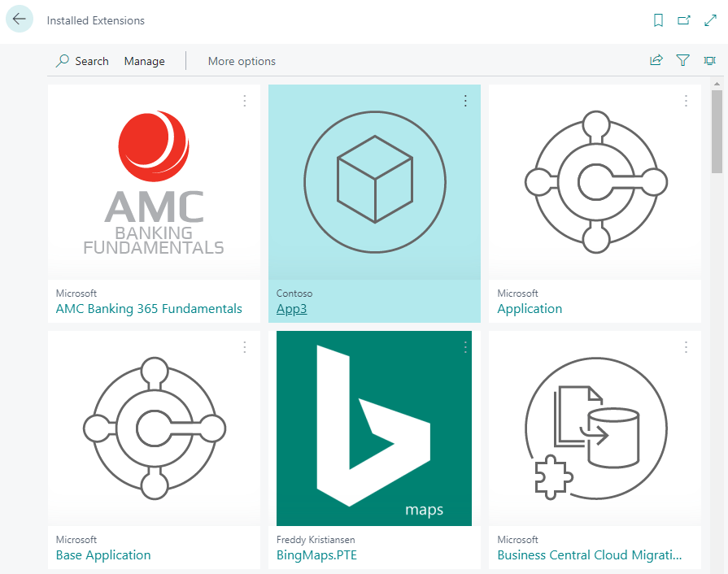This screenshot has height=574, width=728.
Task: Click the Contoso publisher text
Action: (x=294, y=294)
